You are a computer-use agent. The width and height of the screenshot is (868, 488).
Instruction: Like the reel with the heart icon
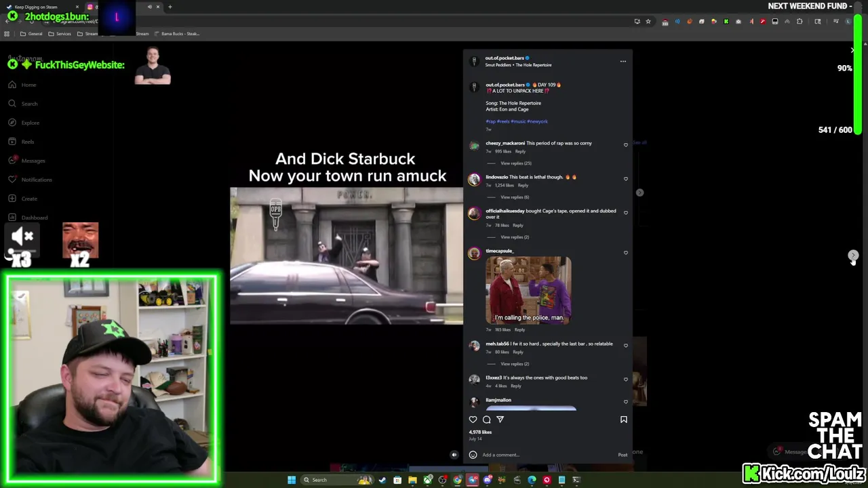pyautogui.click(x=473, y=420)
